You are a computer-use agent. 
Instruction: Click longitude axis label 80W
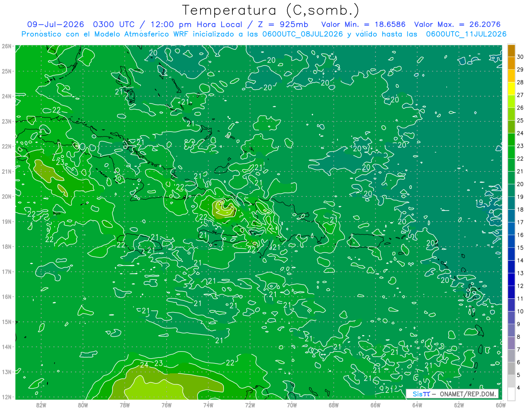click(83, 405)
